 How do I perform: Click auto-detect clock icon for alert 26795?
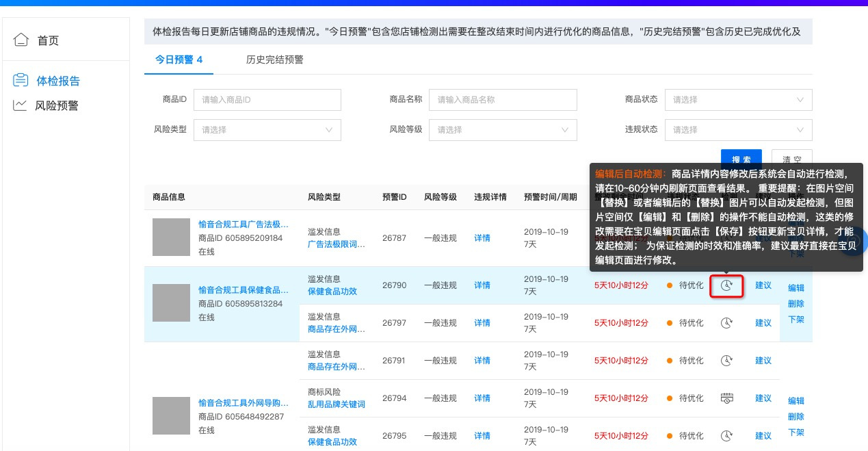tap(726, 436)
